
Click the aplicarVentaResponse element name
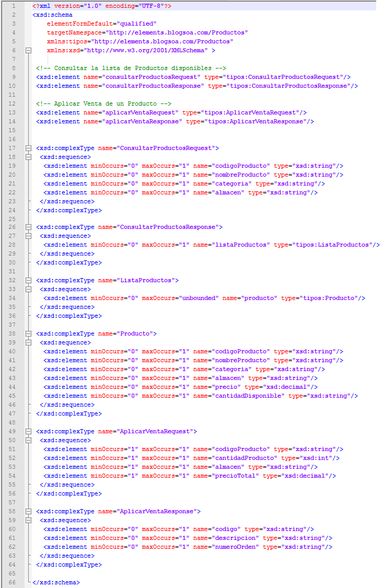(142, 121)
